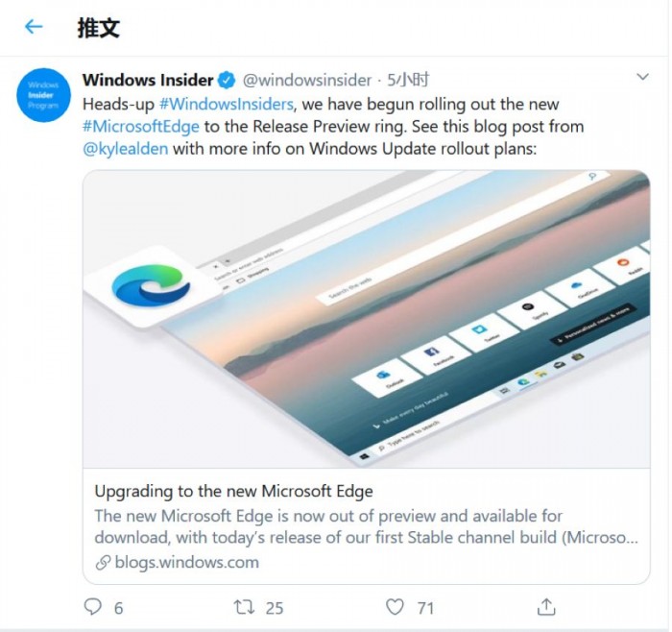This screenshot has width=672, height=632.
Task: Visit the @kylealden mention
Action: pyautogui.click(x=125, y=150)
